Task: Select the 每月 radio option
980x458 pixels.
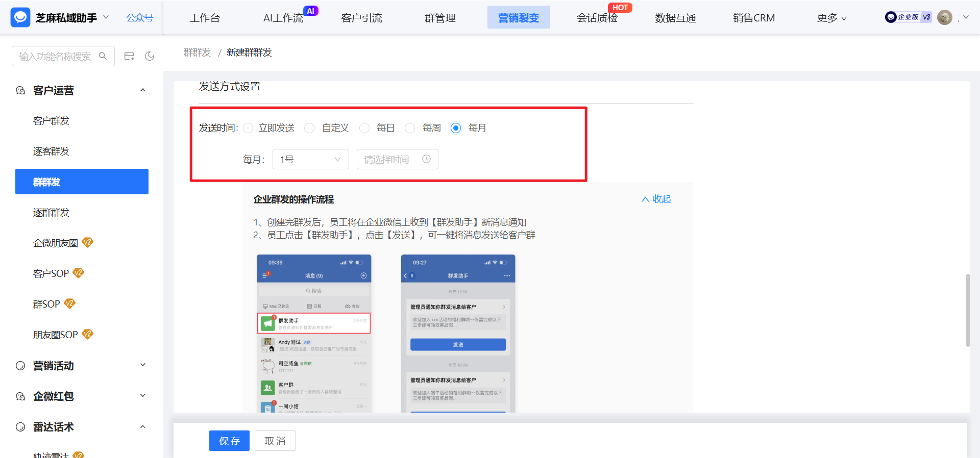Action: 456,128
